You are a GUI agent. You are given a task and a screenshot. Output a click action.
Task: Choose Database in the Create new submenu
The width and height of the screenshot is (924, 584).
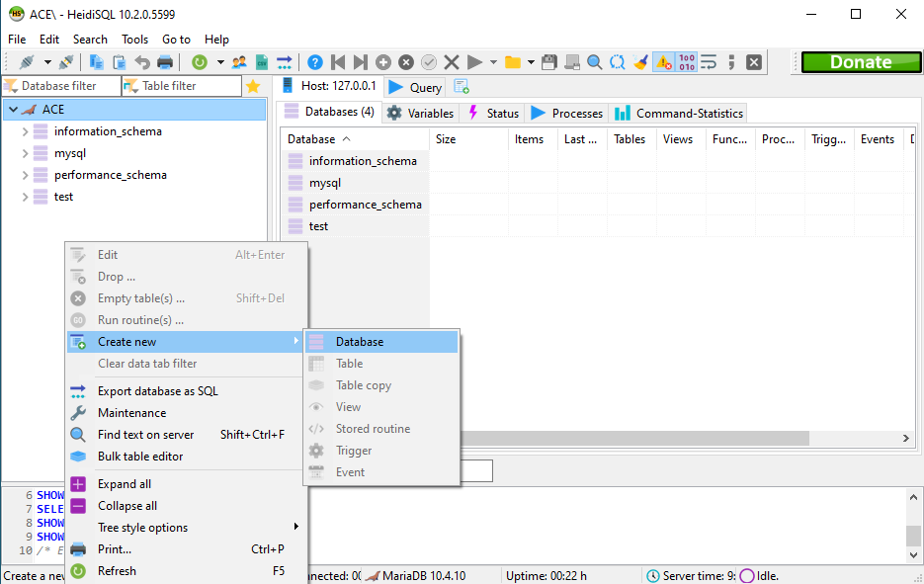click(x=381, y=342)
